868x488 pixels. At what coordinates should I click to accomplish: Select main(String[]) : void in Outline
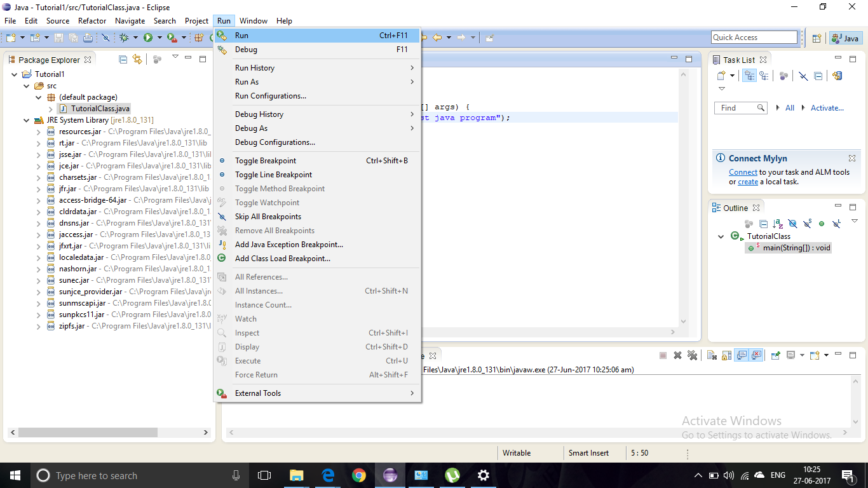[x=789, y=248]
